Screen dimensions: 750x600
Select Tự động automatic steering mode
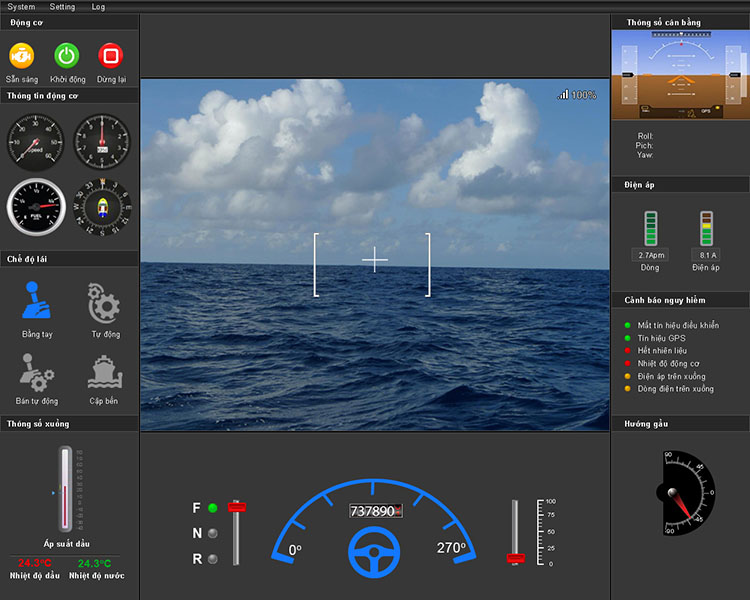tap(104, 302)
